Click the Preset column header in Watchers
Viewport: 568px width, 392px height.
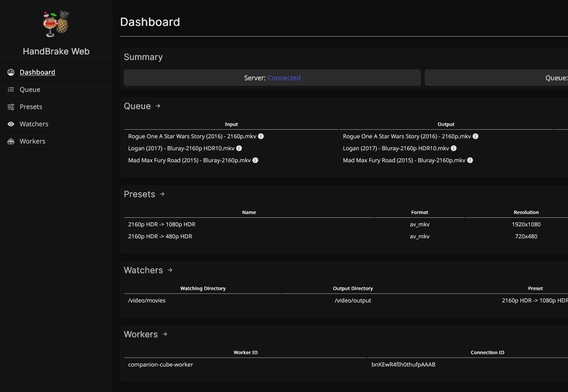tap(535, 289)
